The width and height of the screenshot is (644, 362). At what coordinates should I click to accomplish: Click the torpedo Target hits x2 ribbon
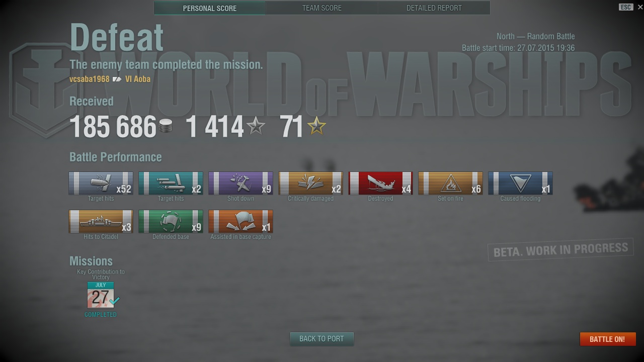(171, 183)
